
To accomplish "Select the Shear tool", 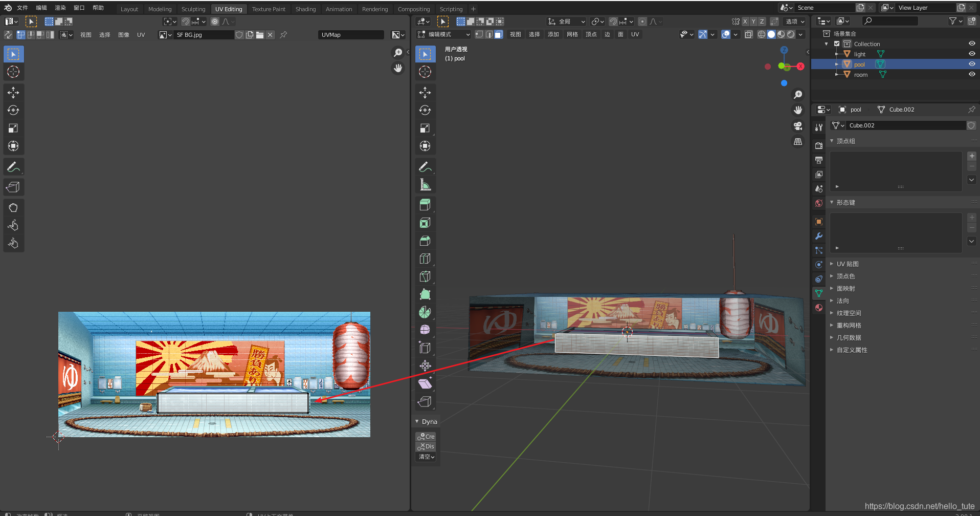I will click(425, 384).
